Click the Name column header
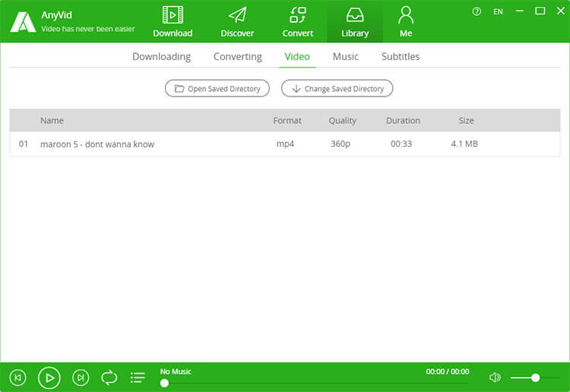 [52, 121]
